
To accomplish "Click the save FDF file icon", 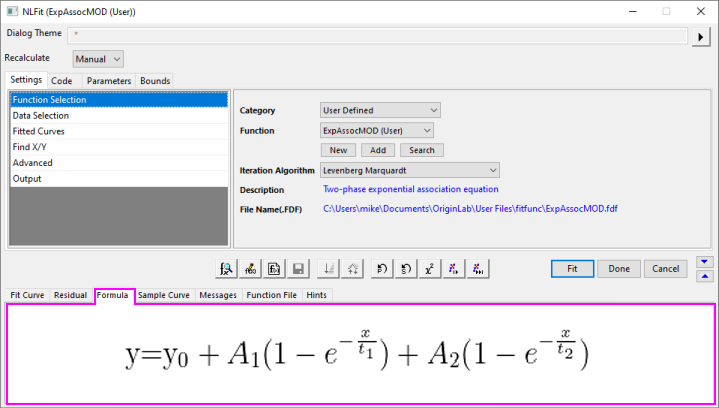I will pos(297,268).
